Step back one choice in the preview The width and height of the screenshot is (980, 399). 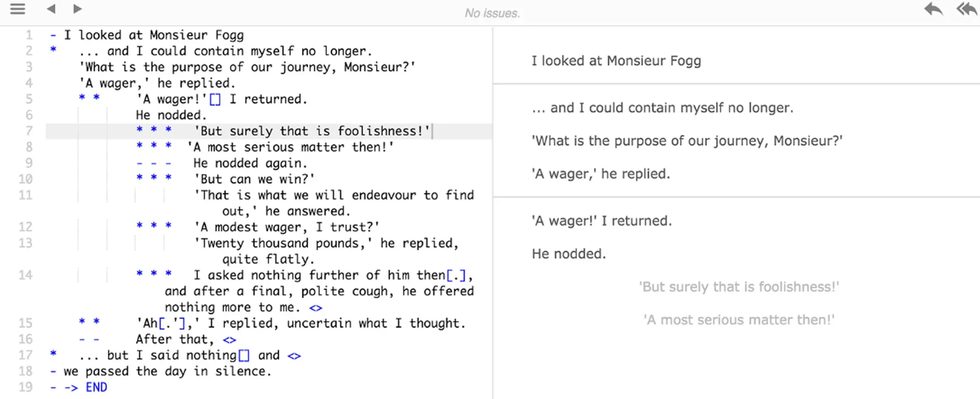[934, 9]
